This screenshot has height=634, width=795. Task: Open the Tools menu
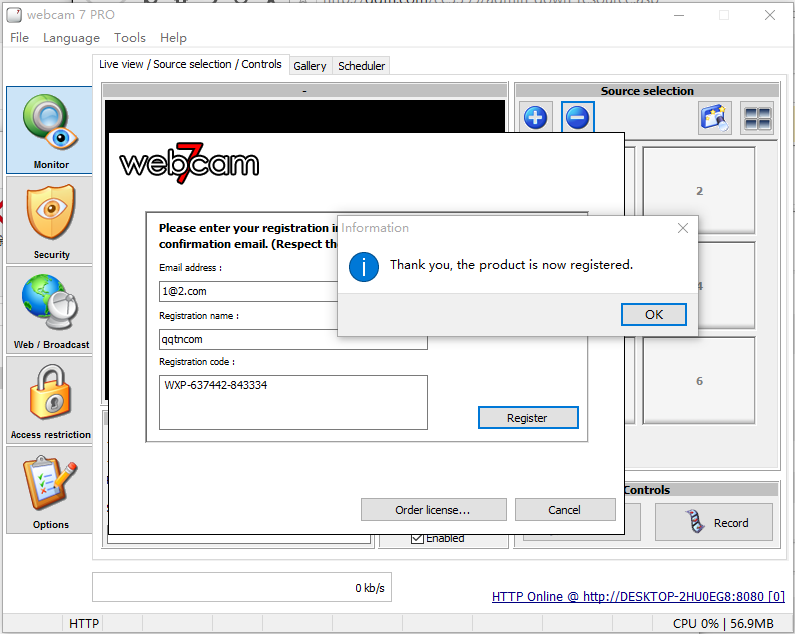[129, 38]
